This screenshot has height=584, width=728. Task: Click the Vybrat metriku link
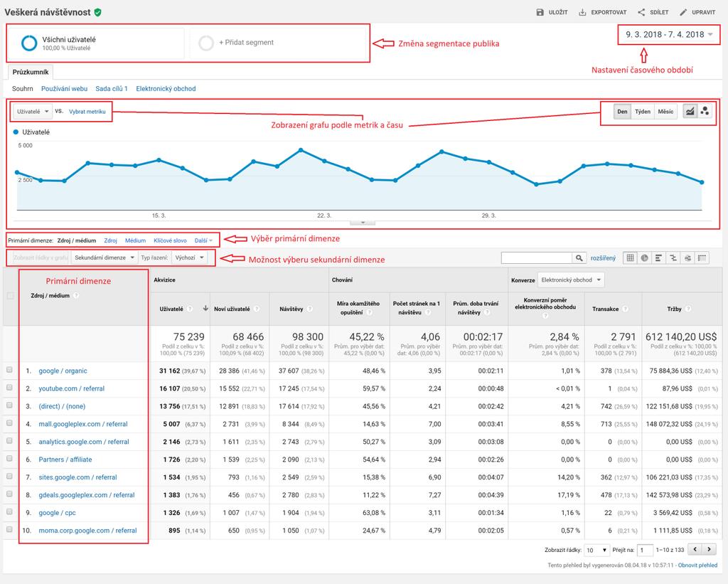[x=87, y=112]
